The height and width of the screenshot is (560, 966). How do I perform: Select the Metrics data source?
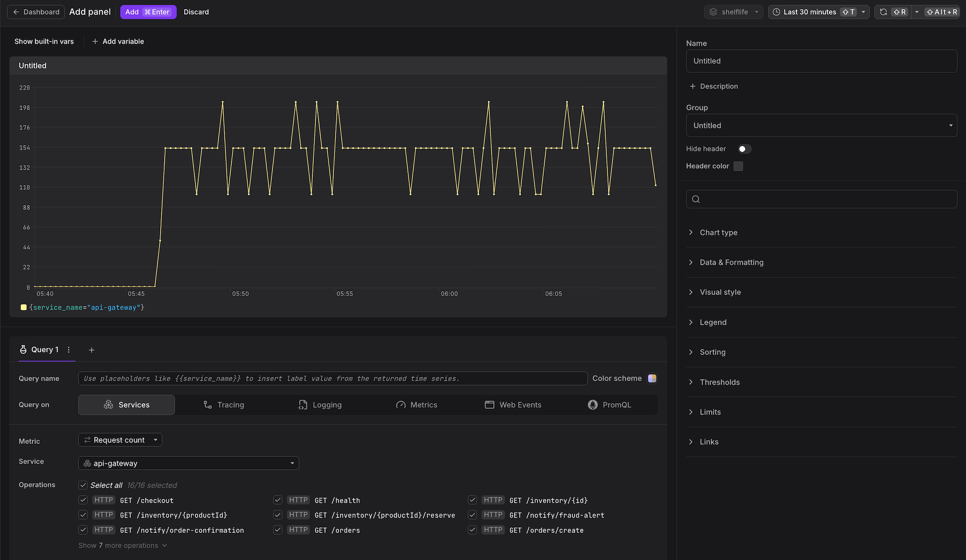click(x=417, y=405)
